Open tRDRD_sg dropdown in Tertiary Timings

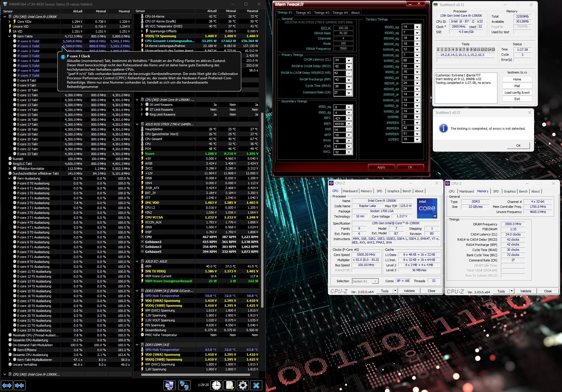pyautogui.click(x=417, y=27)
